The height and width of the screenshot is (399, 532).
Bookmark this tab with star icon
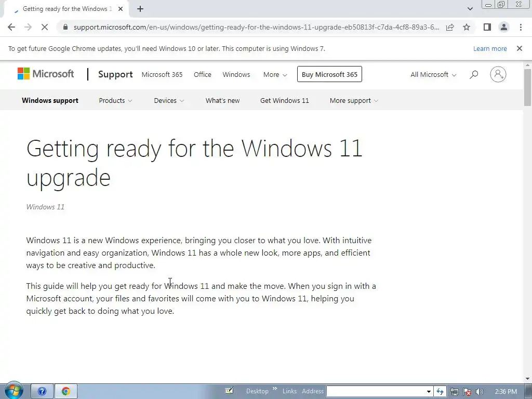point(467,27)
